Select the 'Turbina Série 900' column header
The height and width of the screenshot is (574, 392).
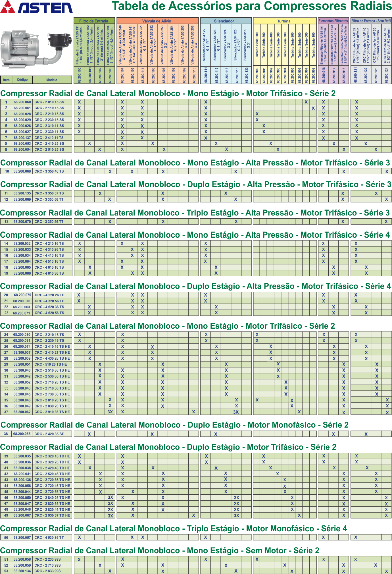point(299,45)
